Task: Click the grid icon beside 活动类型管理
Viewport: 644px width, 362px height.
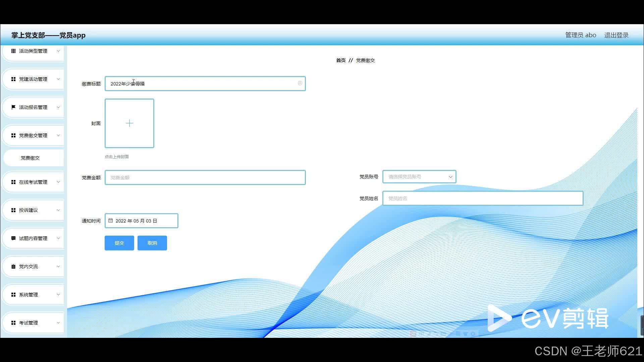Action: [x=13, y=51]
